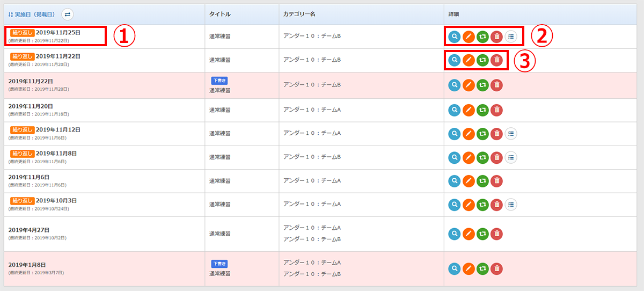Click the 繰り返し badge on 2019年10月3日

pyautogui.click(x=22, y=200)
